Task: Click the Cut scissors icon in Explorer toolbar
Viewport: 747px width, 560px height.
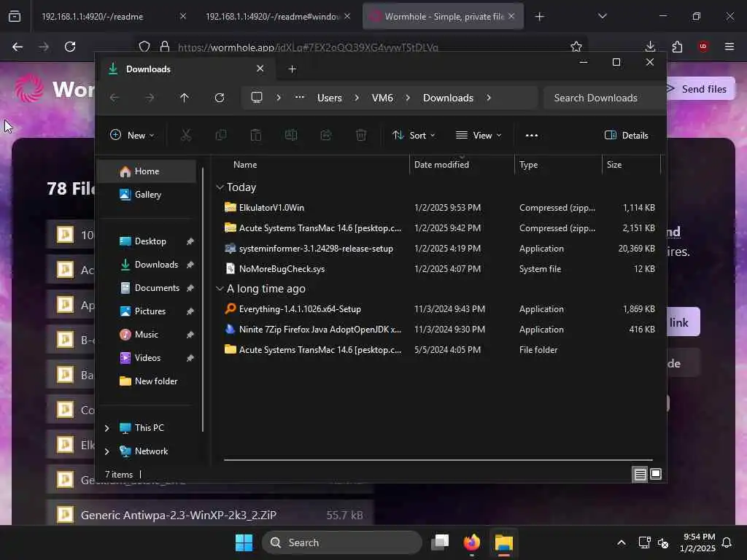Action: pos(186,135)
